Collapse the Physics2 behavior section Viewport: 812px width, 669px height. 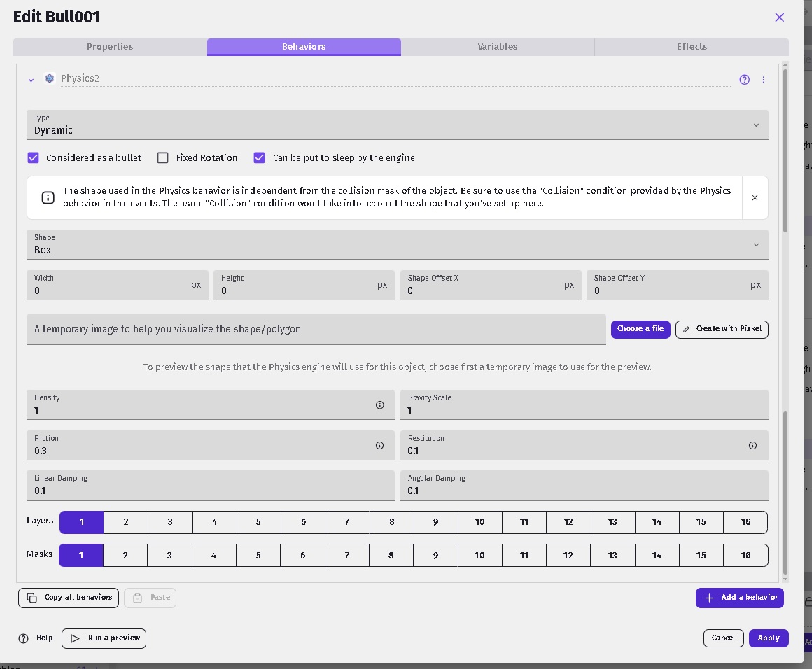click(31, 80)
